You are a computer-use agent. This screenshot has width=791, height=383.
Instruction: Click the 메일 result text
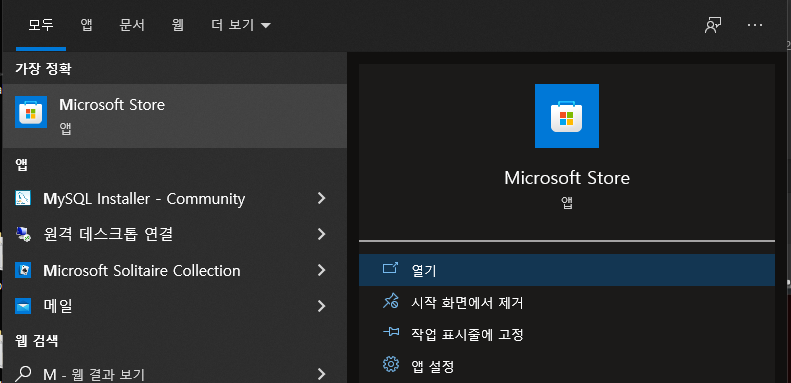[x=58, y=306]
